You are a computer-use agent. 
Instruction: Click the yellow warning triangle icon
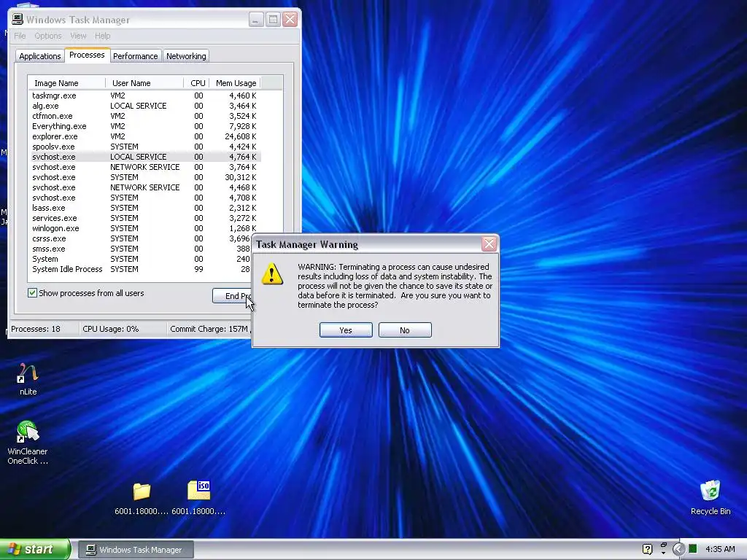[x=272, y=274]
